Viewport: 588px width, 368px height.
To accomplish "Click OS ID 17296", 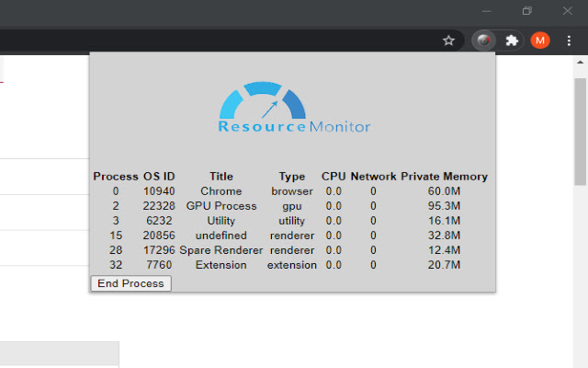I will 159,250.
